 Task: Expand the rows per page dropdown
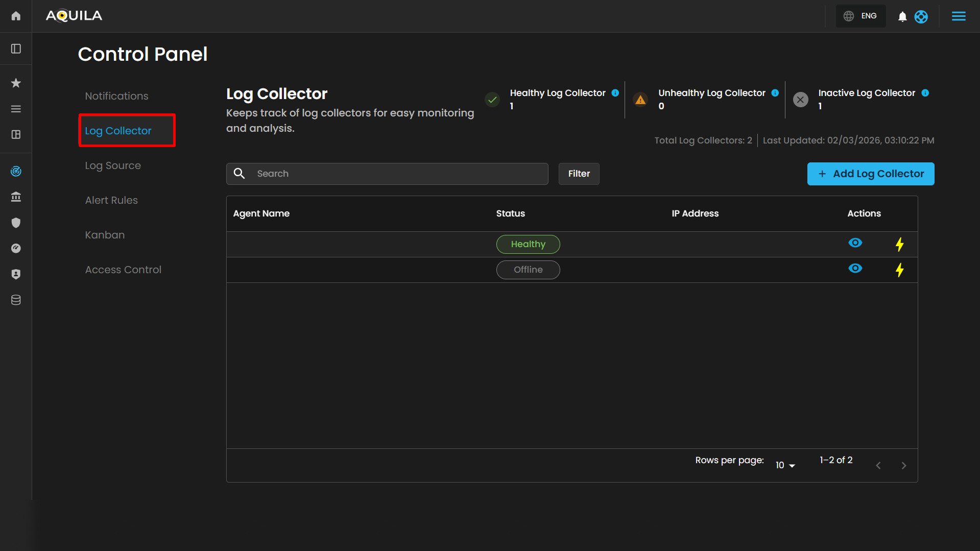pos(785,465)
